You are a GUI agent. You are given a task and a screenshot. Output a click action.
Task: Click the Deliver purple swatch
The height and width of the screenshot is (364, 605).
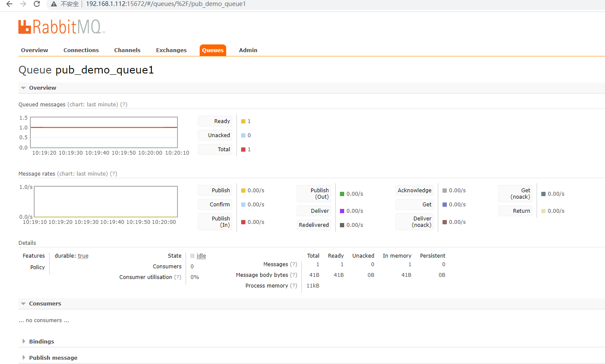tap(342, 211)
